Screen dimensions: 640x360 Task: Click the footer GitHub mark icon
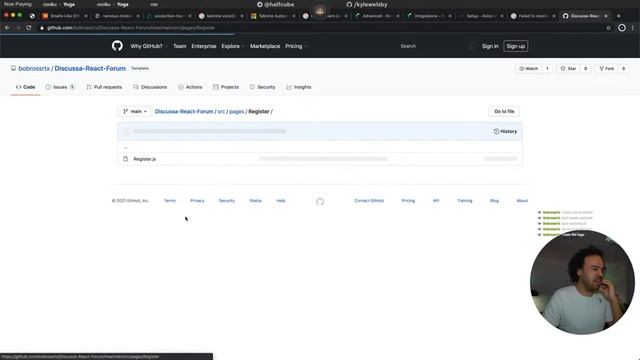[320, 201]
